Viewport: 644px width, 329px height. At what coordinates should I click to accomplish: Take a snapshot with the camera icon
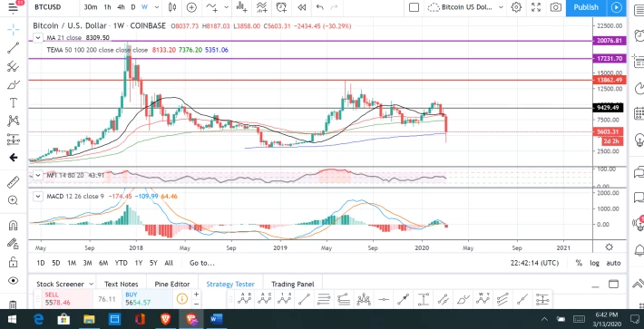[556, 7]
